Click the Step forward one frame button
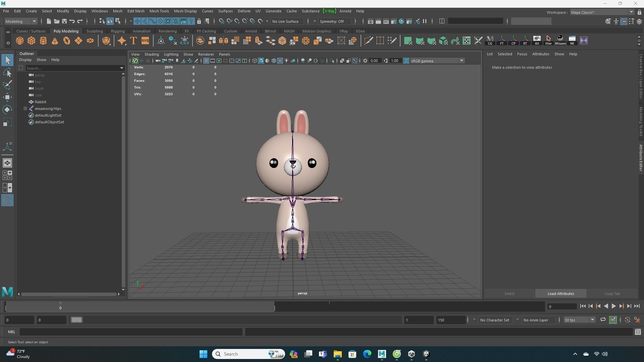The width and height of the screenshot is (644, 362). point(629,306)
